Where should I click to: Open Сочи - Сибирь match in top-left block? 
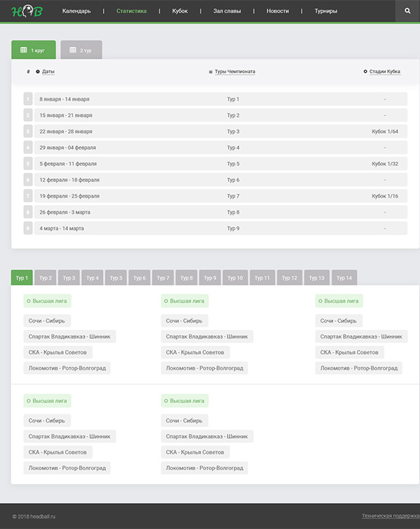47,321
